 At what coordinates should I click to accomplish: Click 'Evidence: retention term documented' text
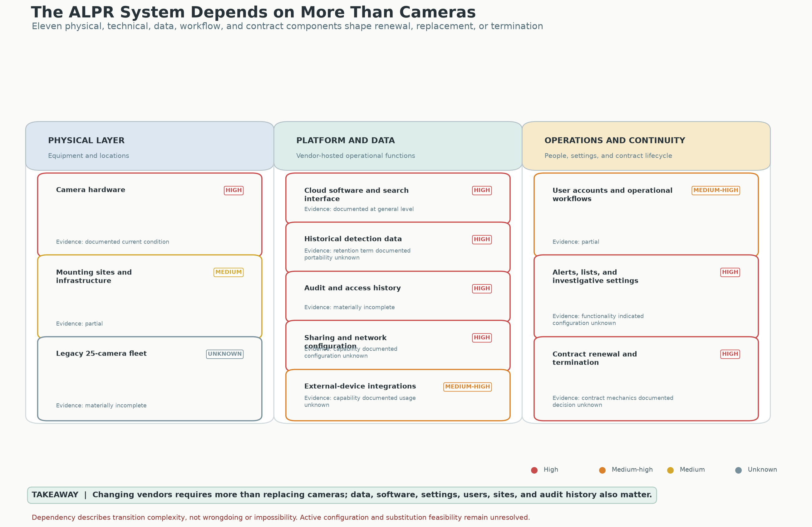357,251
